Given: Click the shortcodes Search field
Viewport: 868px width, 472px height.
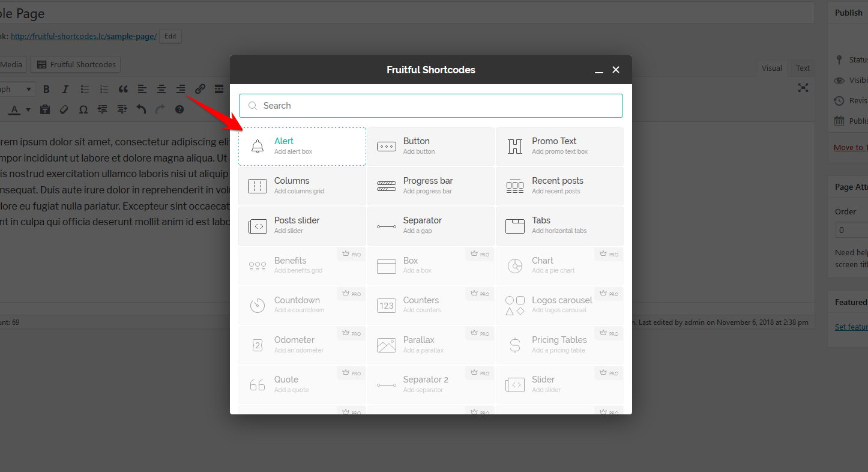Looking at the screenshot, I should coord(431,106).
